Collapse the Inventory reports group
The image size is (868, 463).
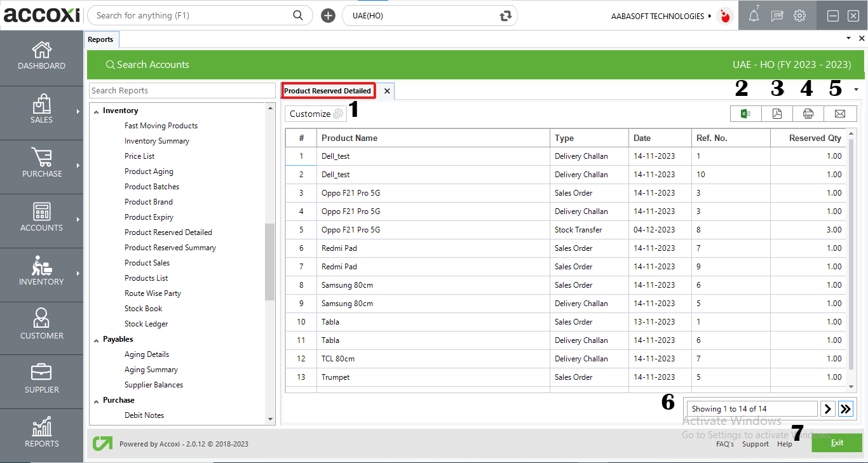[x=95, y=110]
